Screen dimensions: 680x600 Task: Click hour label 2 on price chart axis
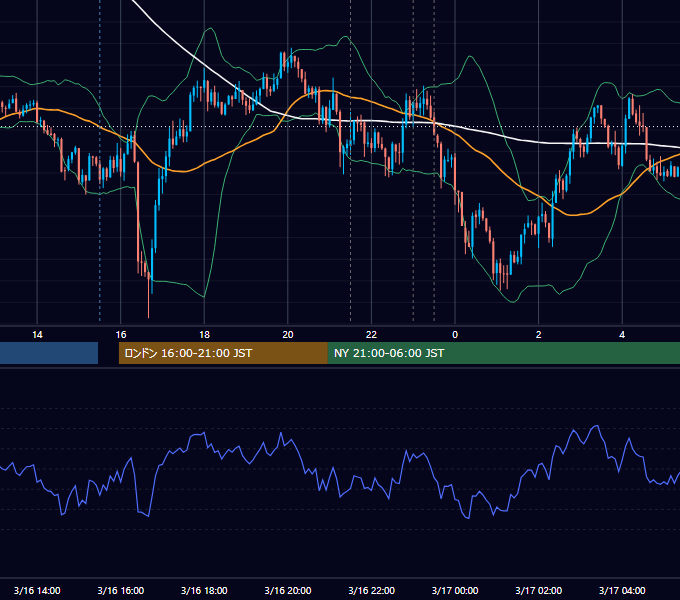point(539,335)
